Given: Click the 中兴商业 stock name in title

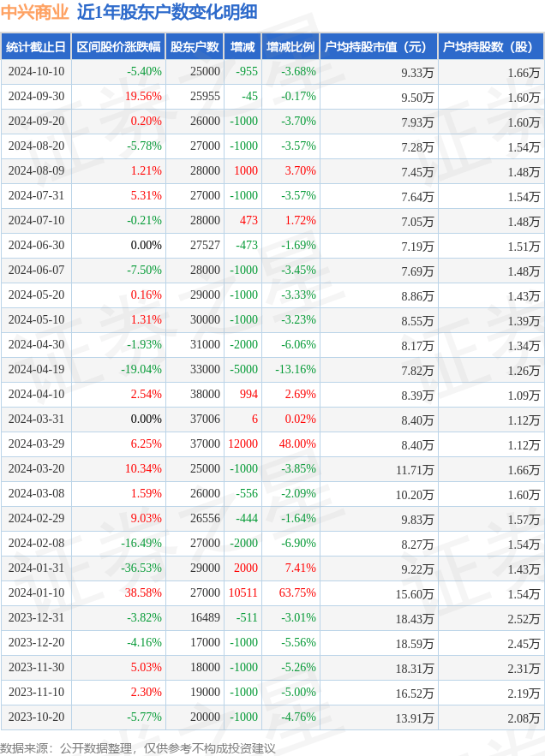Looking at the screenshot, I should (35, 12).
